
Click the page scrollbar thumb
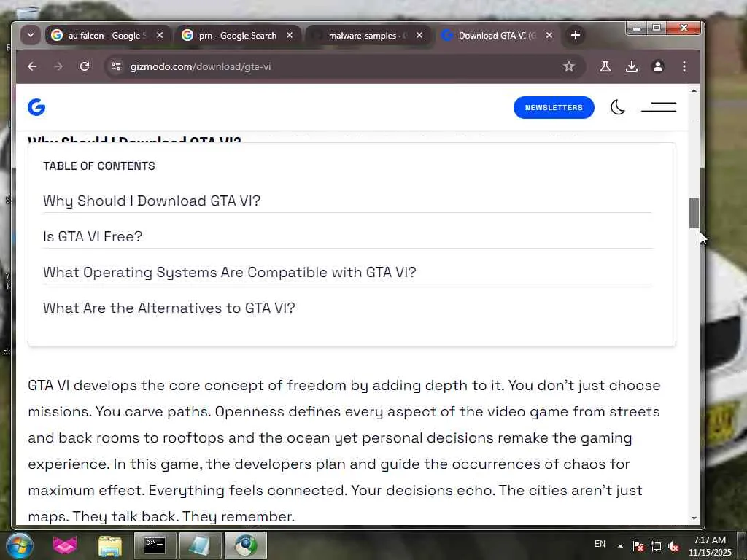coord(694,212)
